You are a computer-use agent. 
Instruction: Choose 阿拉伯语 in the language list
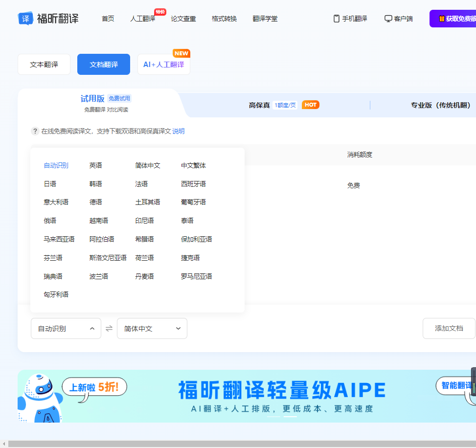point(102,239)
